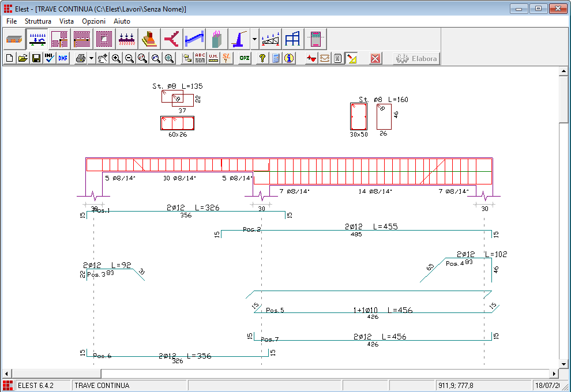Click the zoom in magnifier
This screenshot has width=571, height=392.
pyautogui.click(x=117, y=58)
